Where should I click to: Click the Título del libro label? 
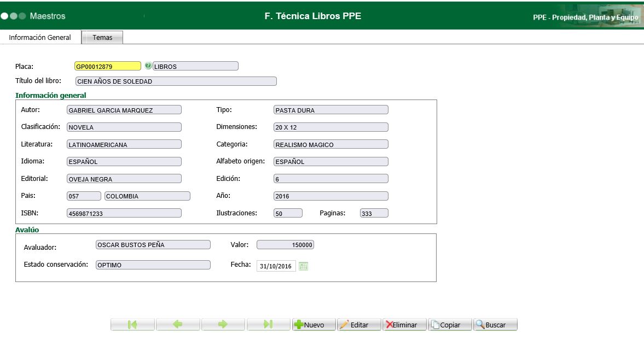coord(38,81)
